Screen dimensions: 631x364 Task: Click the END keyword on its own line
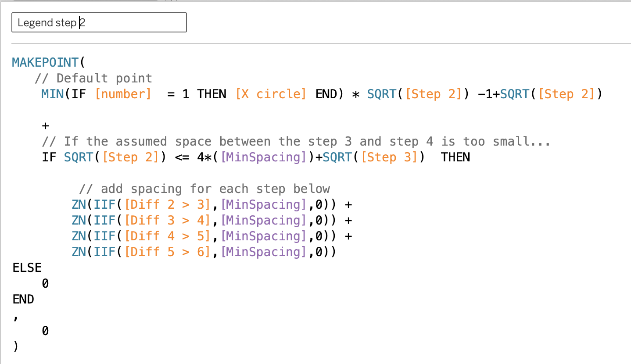coord(23,299)
